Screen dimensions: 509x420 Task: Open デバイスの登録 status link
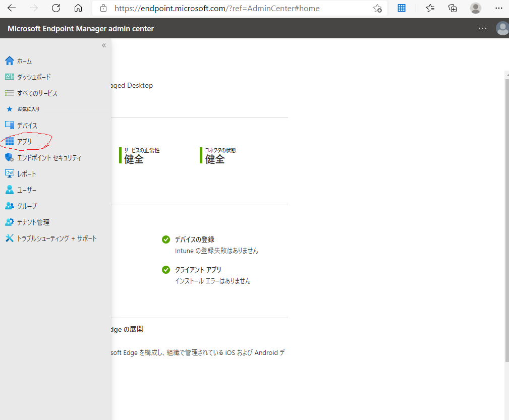[x=194, y=239]
